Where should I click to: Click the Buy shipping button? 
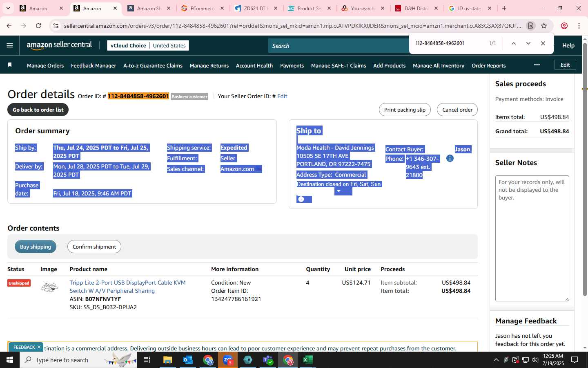(x=36, y=247)
